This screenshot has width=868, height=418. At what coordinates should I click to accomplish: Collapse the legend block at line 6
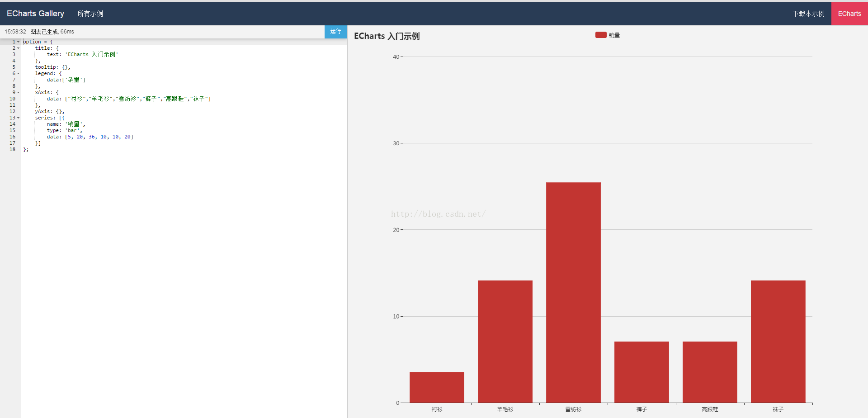tap(19, 73)
